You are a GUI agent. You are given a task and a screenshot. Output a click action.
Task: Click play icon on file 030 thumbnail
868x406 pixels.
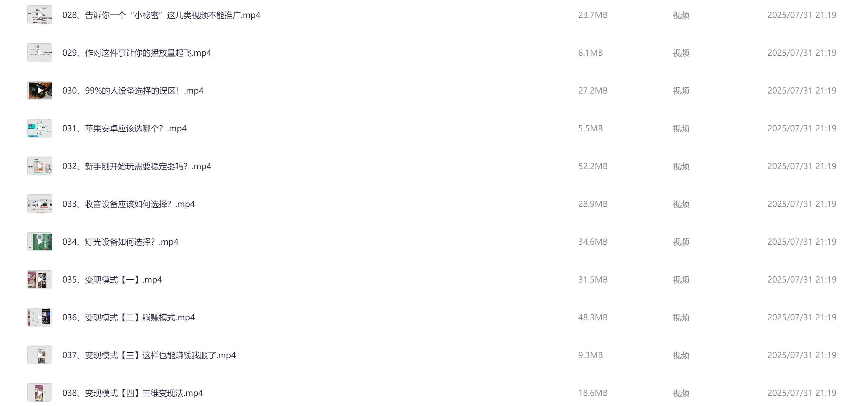(40, 91)
